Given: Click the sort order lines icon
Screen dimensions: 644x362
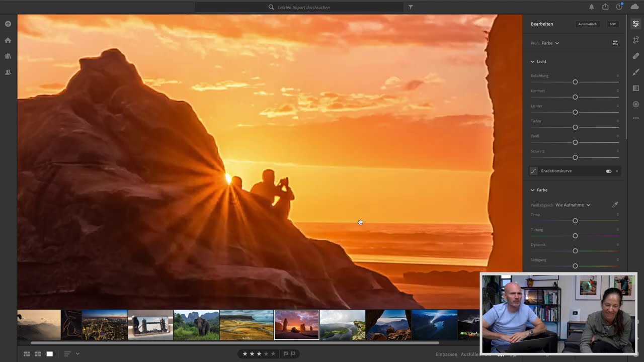Looking at the screenshot, I should pos(67,354).
